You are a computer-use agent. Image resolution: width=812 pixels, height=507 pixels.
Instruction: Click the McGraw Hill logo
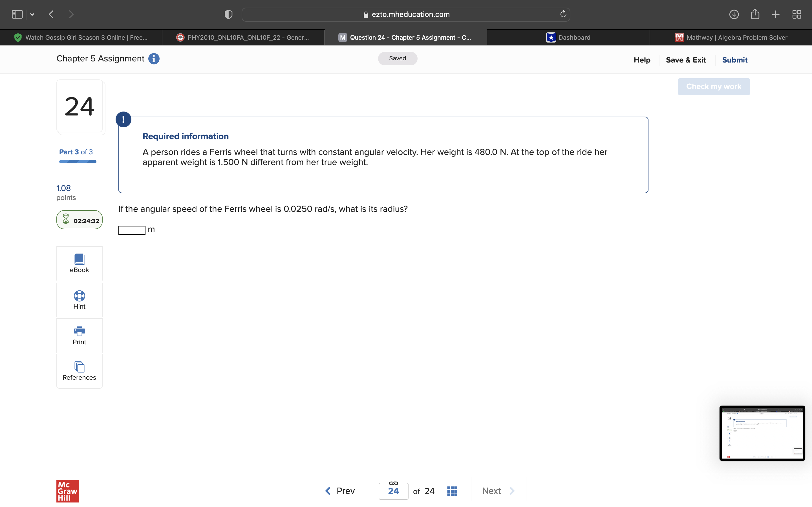[x=67, y=491]
